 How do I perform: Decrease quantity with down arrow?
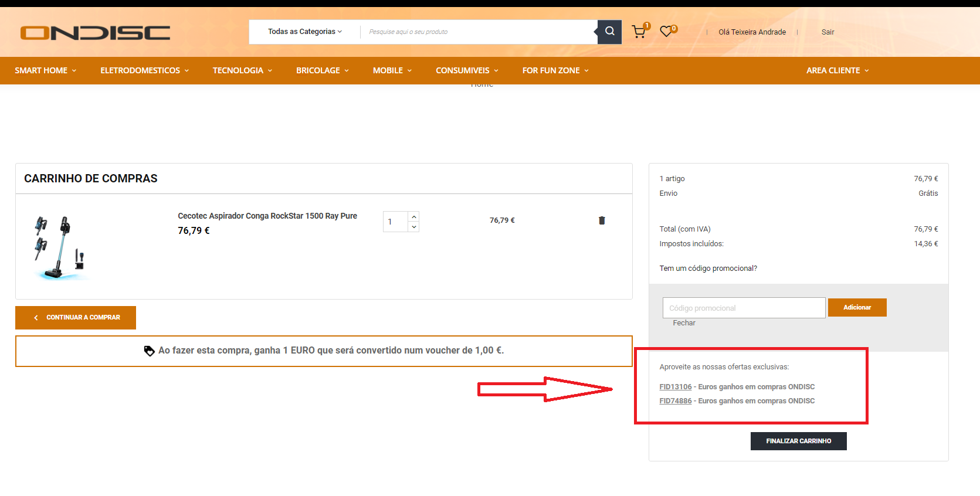(414, 227)
